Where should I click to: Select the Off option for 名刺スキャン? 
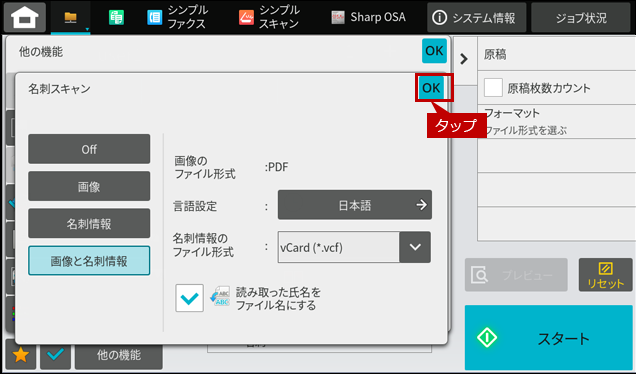point(89,149)
